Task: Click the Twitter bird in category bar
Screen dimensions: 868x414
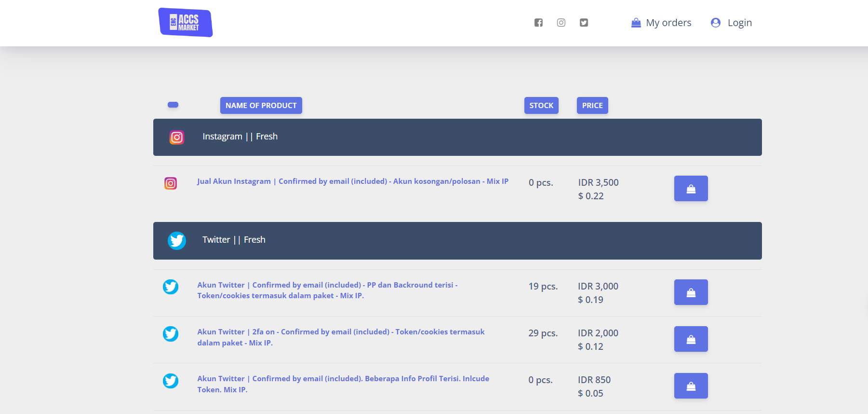Action: (177, 240)
